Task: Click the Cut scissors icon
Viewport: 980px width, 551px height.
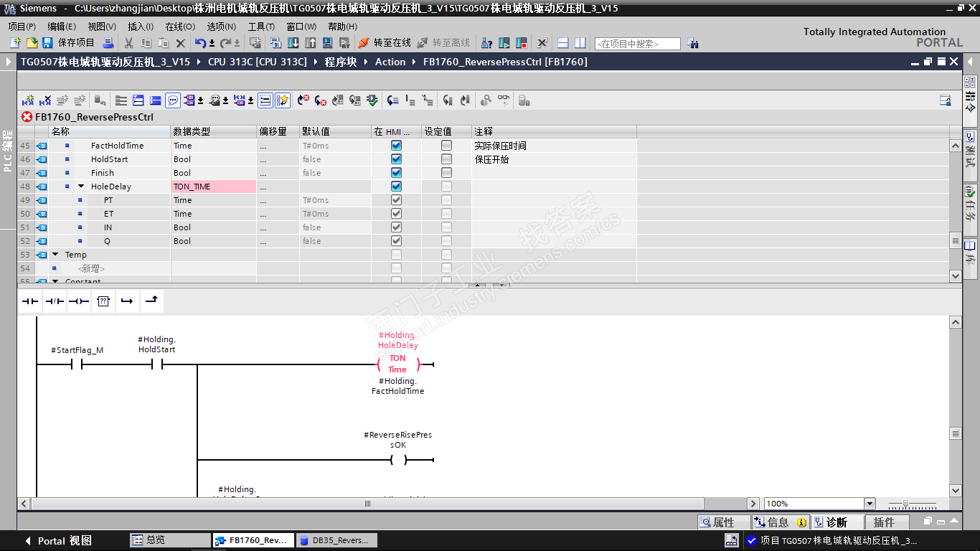Action: pyautogui.click(x=128, y=43)
